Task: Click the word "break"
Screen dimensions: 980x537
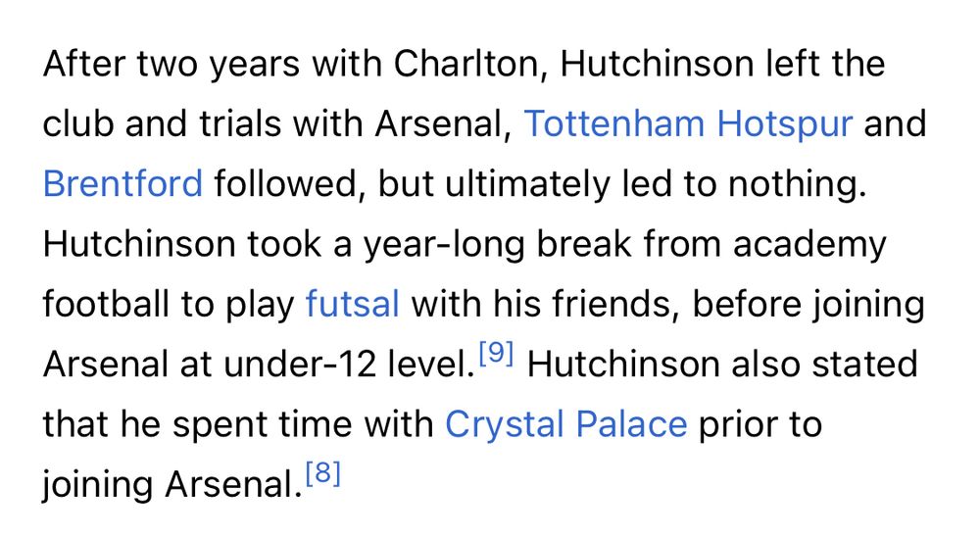Action: point(584,244)
